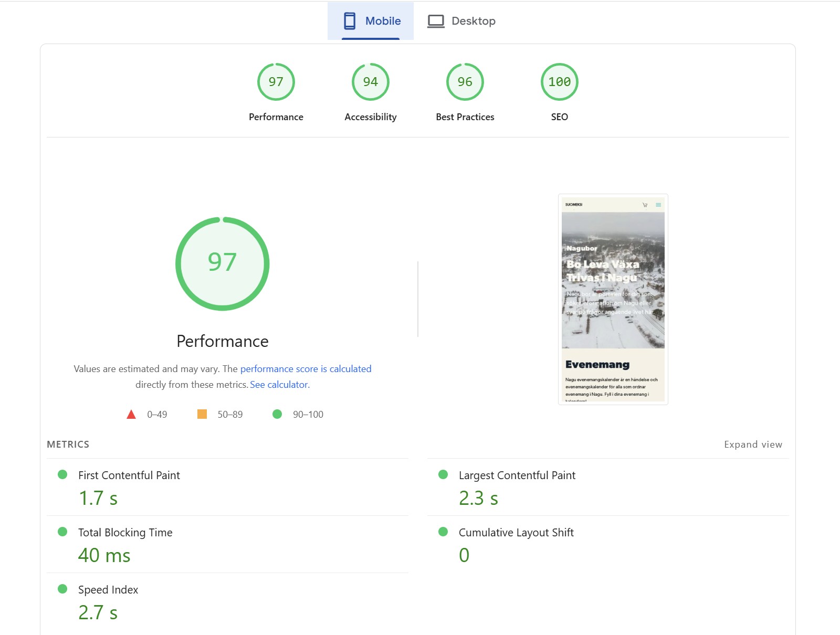The image size is (840, 635).
Task: Click the Performance 97 score gauge
Action: [x=276, y=82]
